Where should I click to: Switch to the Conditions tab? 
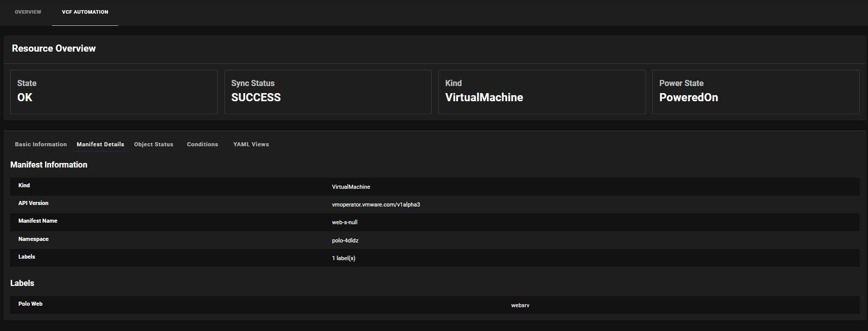203,144
